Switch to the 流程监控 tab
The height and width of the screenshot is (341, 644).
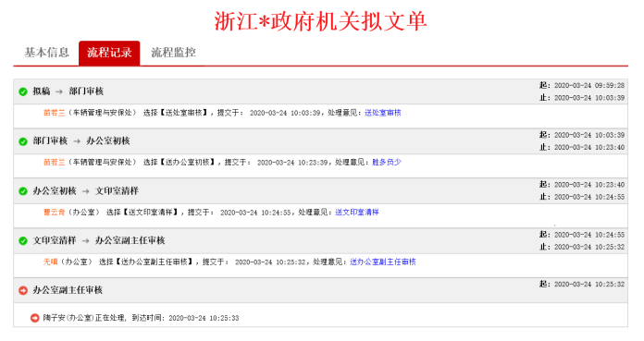click(173, 53)
